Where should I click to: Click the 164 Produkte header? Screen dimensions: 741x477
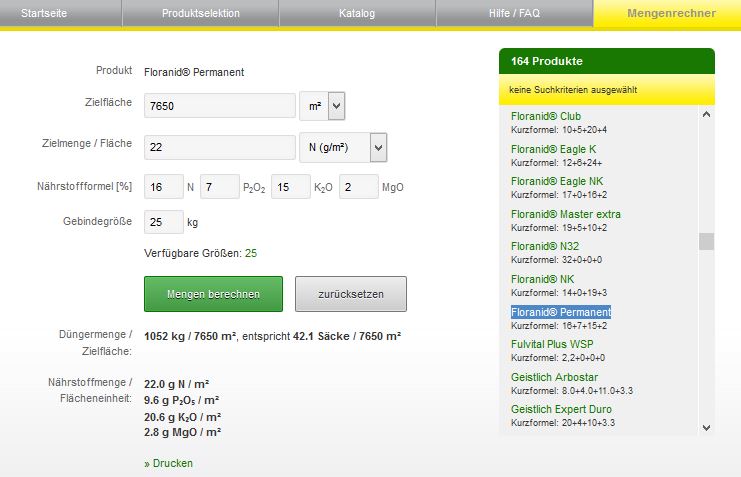point(607,61)
